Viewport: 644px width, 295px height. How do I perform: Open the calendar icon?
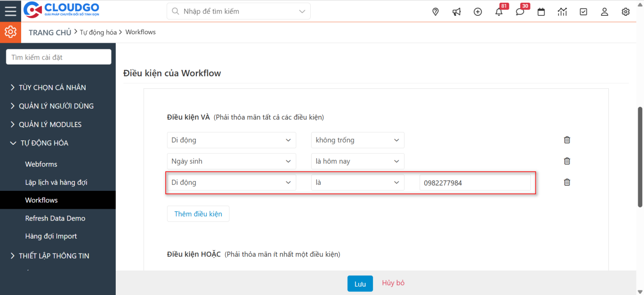pyautogui.click(x=541, y=12)
